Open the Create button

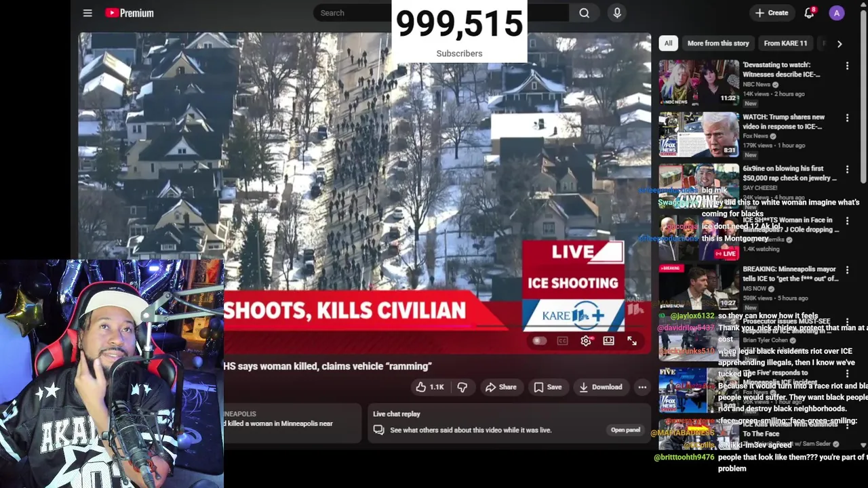(772, 13)
